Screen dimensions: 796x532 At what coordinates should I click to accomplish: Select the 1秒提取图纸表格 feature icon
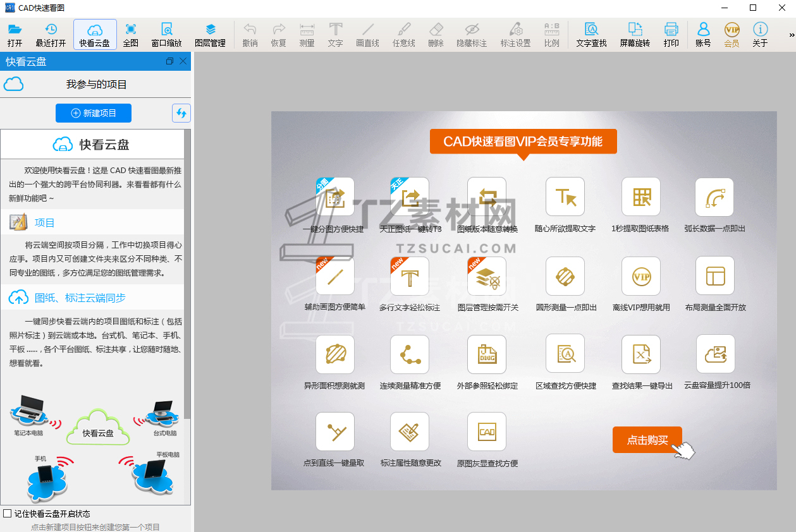(x=641, y=196)
